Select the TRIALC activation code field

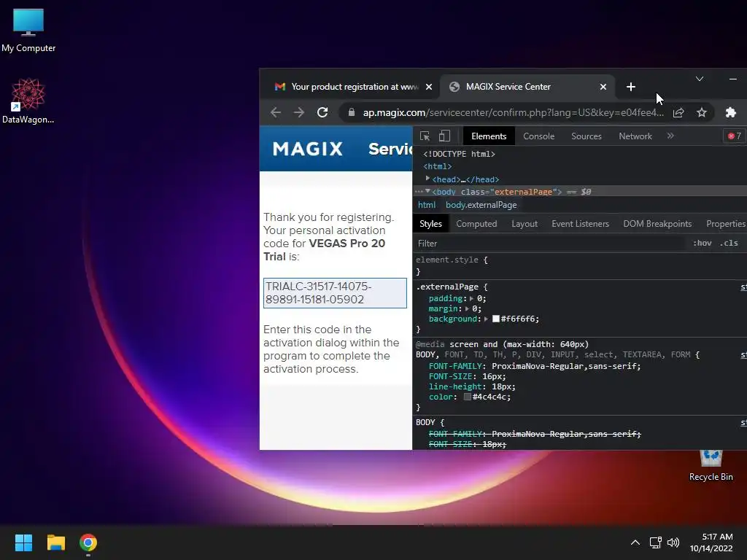pyautogui.click(x=335, y=293)
